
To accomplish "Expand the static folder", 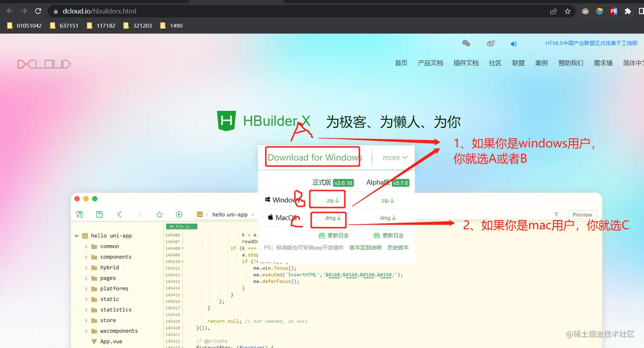I will pos(86,299).
